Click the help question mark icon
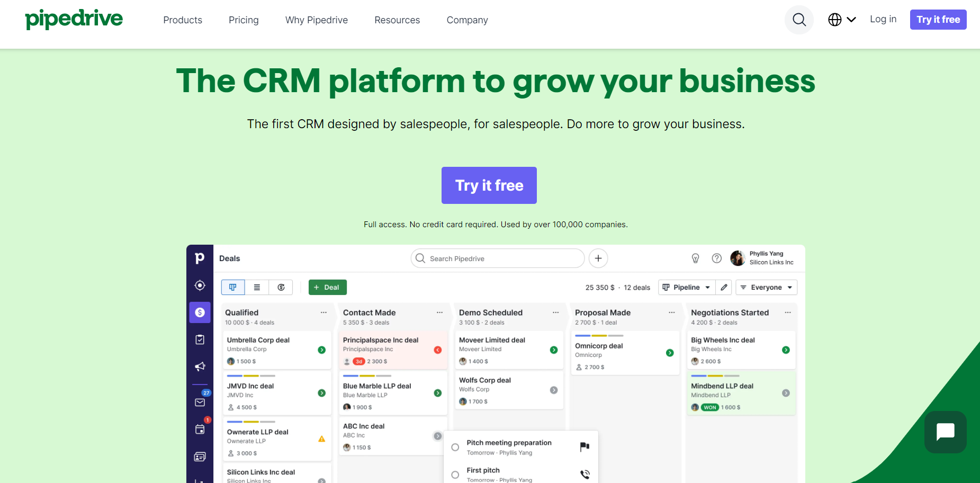The width and height of the screenshot is (980, 483). click(716, 258)
